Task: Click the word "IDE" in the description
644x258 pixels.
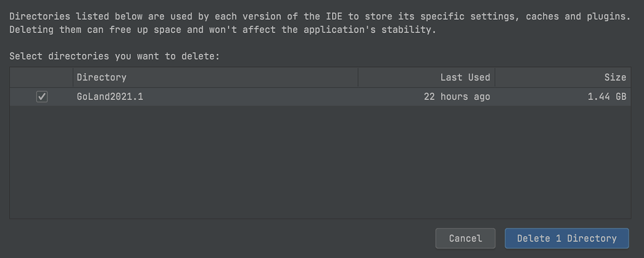Action: click(334, 17)
